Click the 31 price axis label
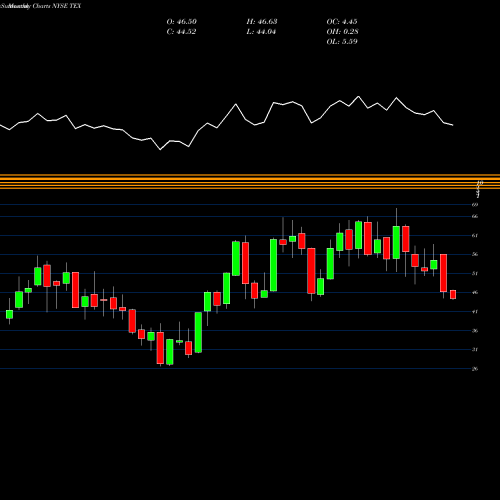Screen dimensions: 500x500 click(475, 350)
